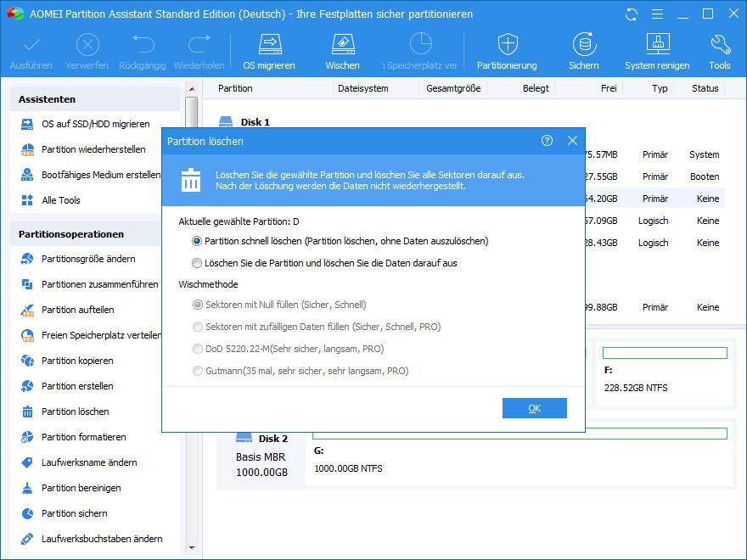The image size is (747, 560).
Task: Click sidebar scrollbar up arrow
Action: pyautogui.click(x=192, y=89)
